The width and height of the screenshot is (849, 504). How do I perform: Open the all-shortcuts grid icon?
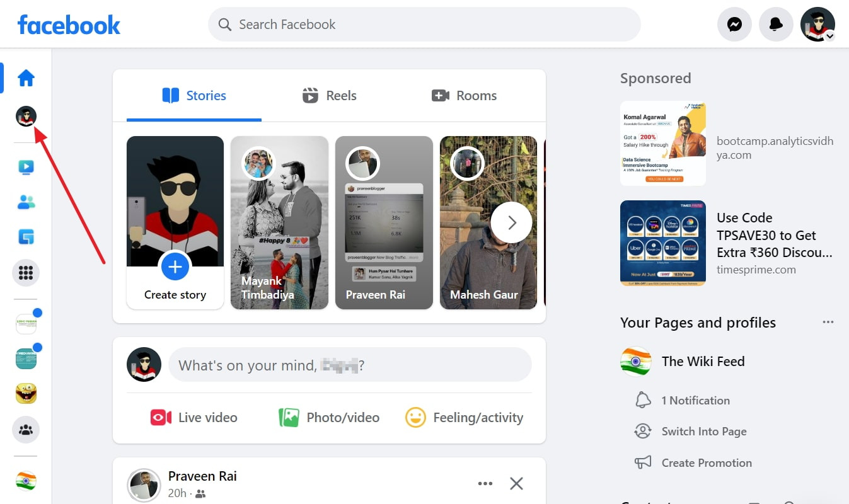pyautogui.click(x=25, y=272)
